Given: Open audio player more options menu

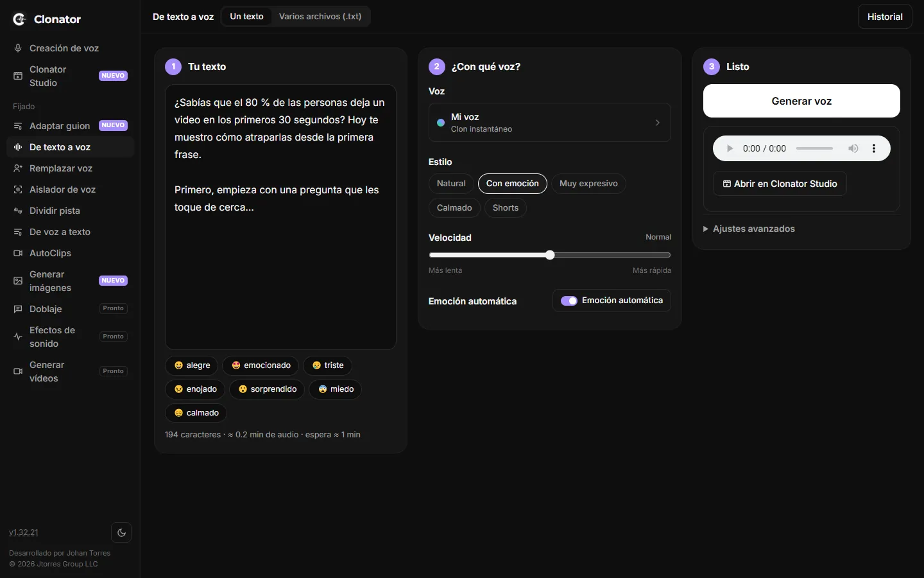Looking at the screenshot, I should [x=874, y=148].
